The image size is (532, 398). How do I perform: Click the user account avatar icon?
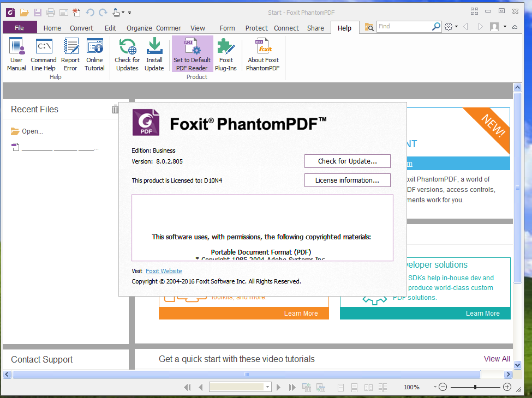pos(494,27)
